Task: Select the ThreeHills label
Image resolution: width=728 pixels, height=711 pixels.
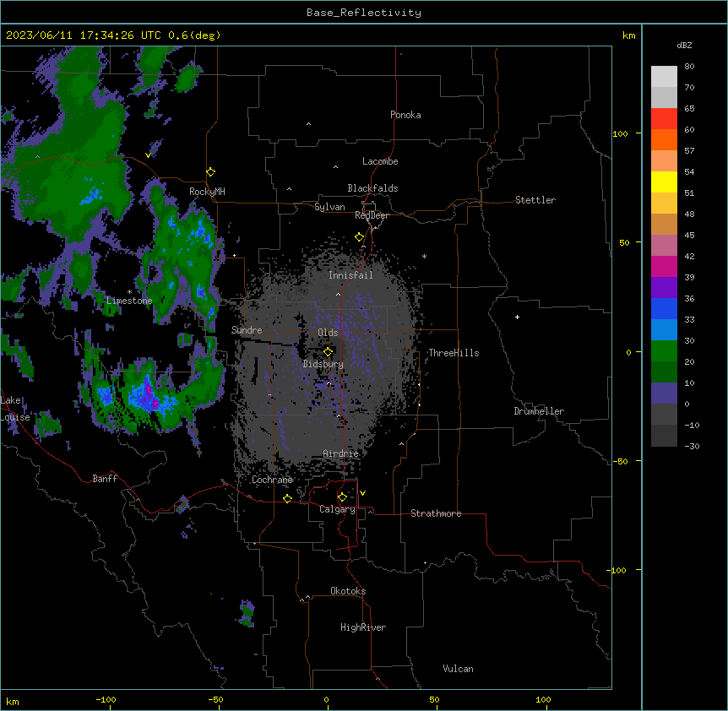Action: coord(454,353)
